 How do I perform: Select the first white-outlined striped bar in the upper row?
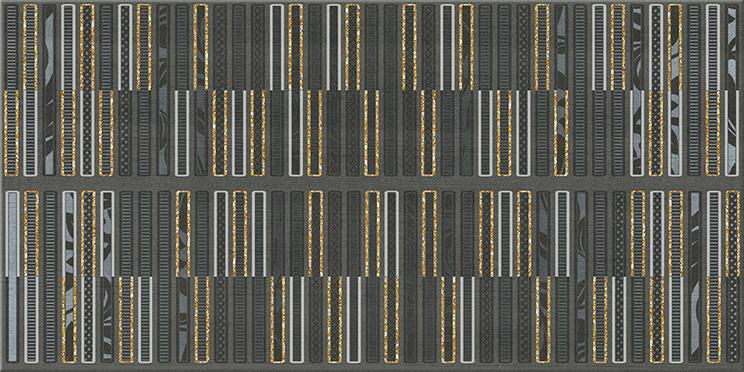click(68, 47)
